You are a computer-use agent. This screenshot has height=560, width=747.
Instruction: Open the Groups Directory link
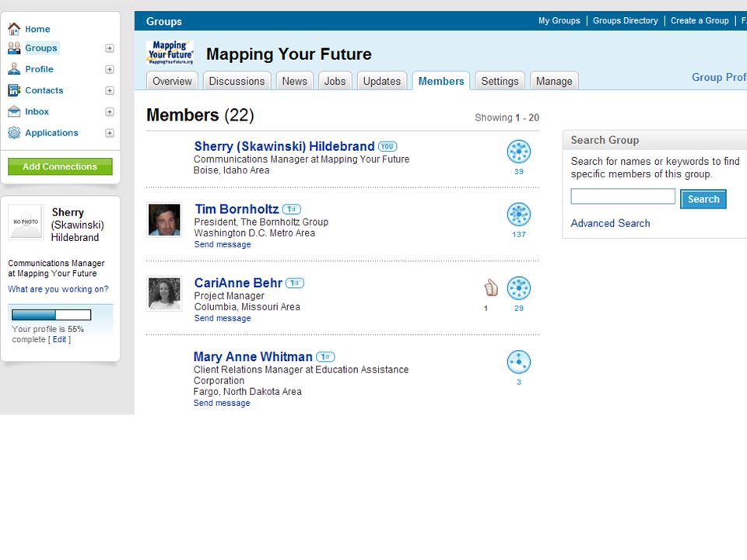click(625, 21)
